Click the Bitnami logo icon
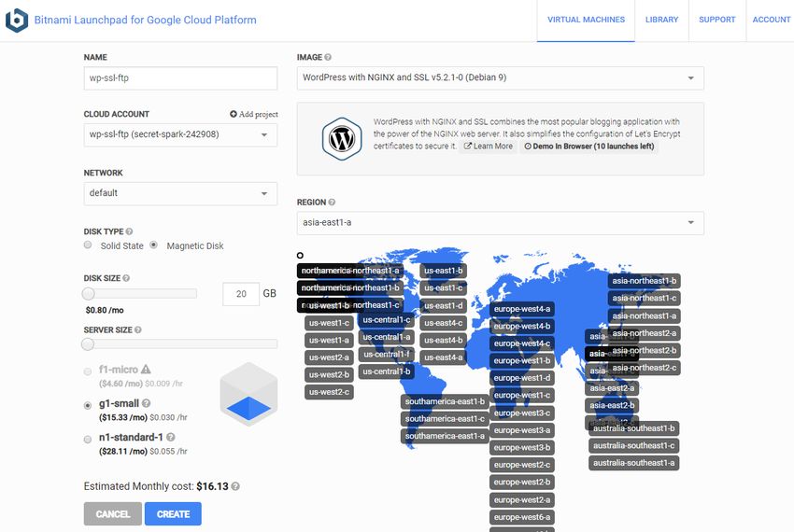The height and width of the screenshot is (532, 794). pos(17,21)
